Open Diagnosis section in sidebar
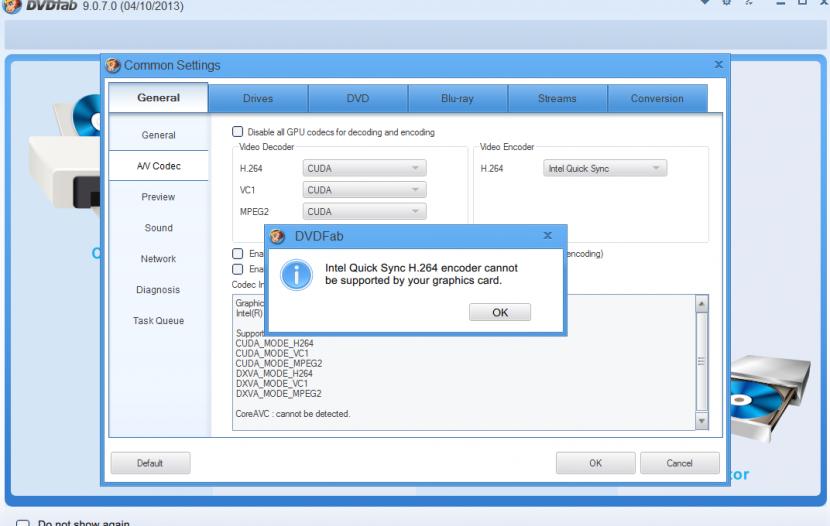The image size is (830, 526). [x=158, y=289]
